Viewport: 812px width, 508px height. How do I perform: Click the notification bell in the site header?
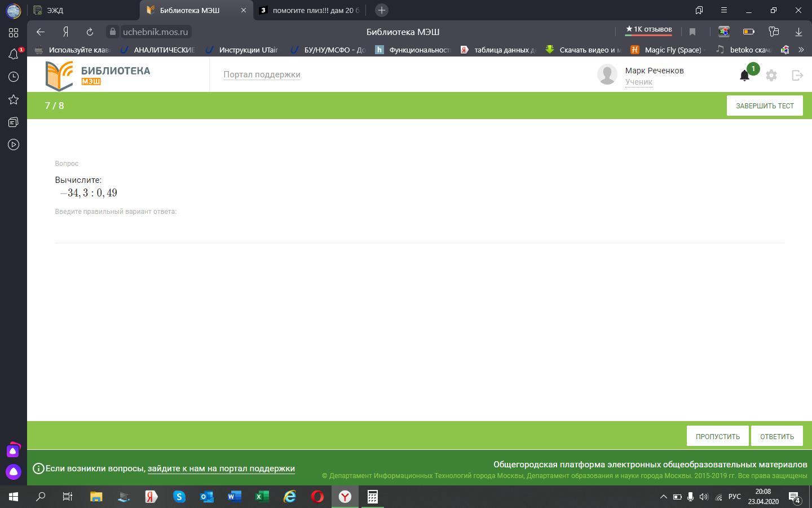pyautogui.click(x=744, y=76)
